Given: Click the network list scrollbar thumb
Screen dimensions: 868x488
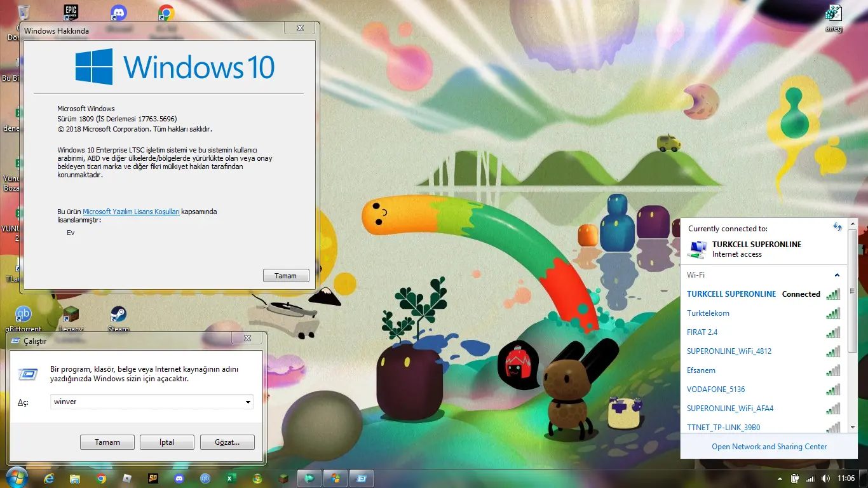Looking at the screenshot, I should pos(853,290).
